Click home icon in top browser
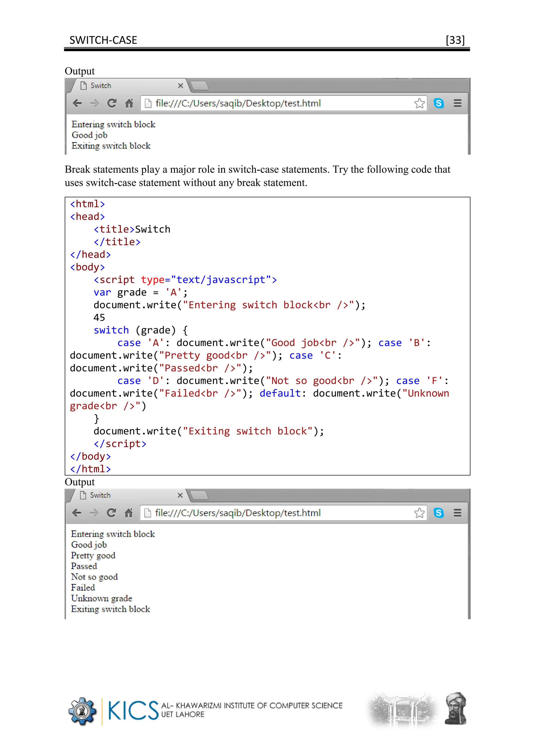Viewport: 535px width, 756px height. coord(129,103)
